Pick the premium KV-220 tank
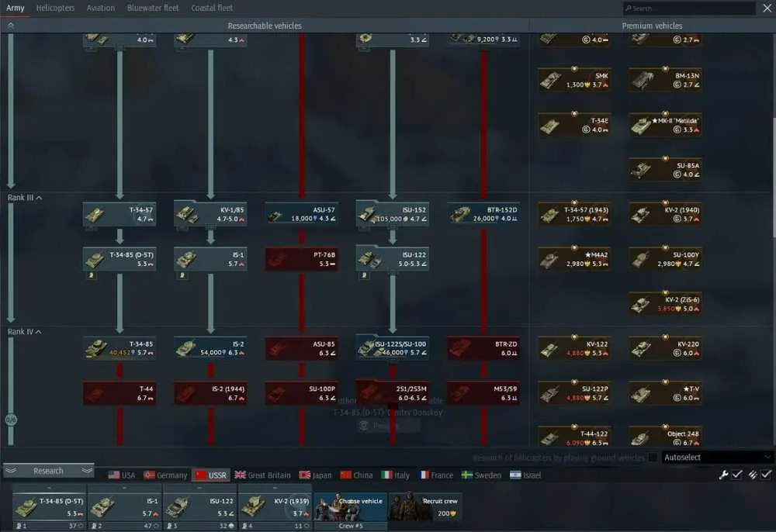Screen dimensions: 776x532 [x=666, y=348]
